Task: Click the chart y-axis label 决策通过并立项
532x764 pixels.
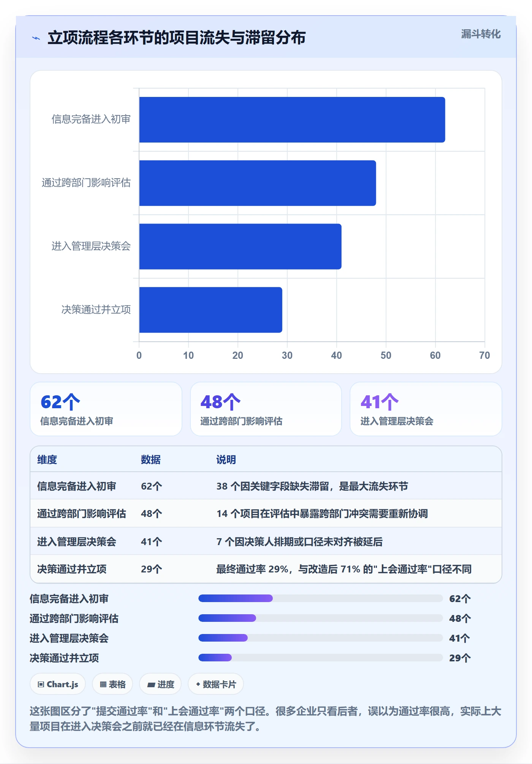Action: 96,310
